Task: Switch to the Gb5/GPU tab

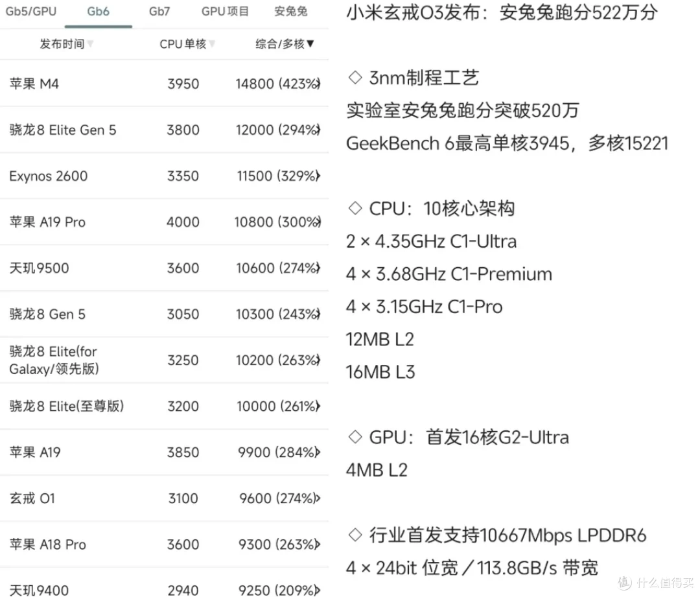Action: click(31, 11)
